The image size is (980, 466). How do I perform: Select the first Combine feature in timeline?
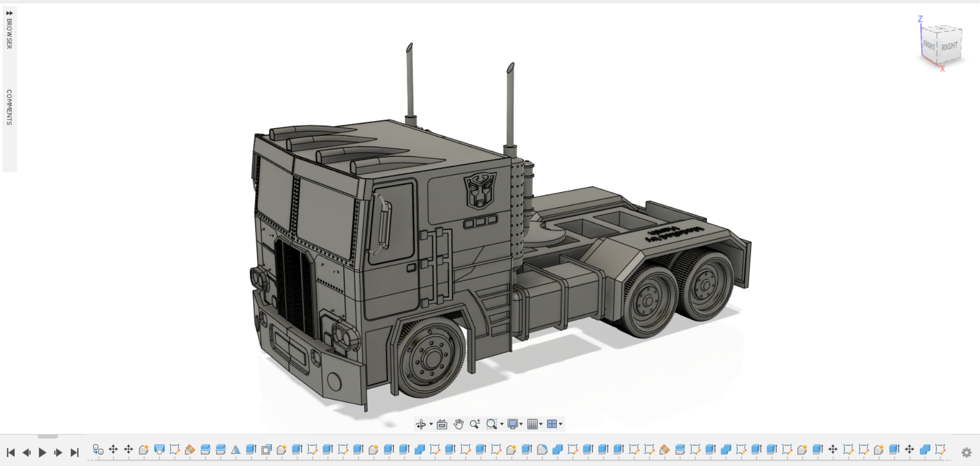(420, 450)
